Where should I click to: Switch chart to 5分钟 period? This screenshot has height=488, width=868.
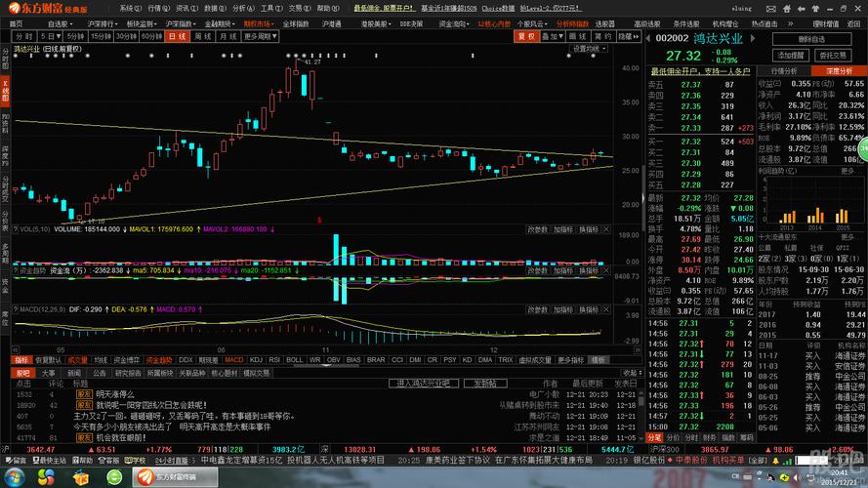pyautogui.click(x=75, y=36)
